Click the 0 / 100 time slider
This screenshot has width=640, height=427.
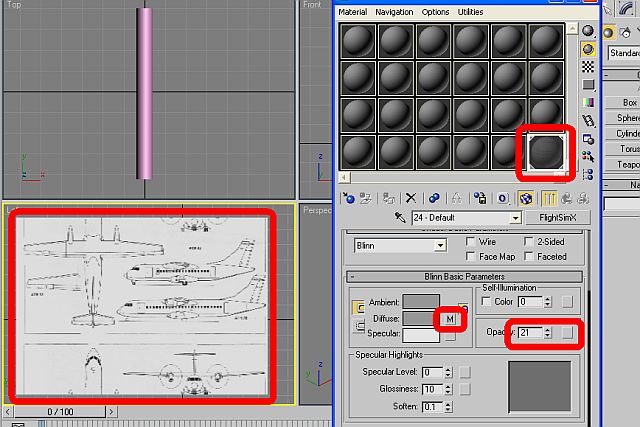click(x=60, y=411)
